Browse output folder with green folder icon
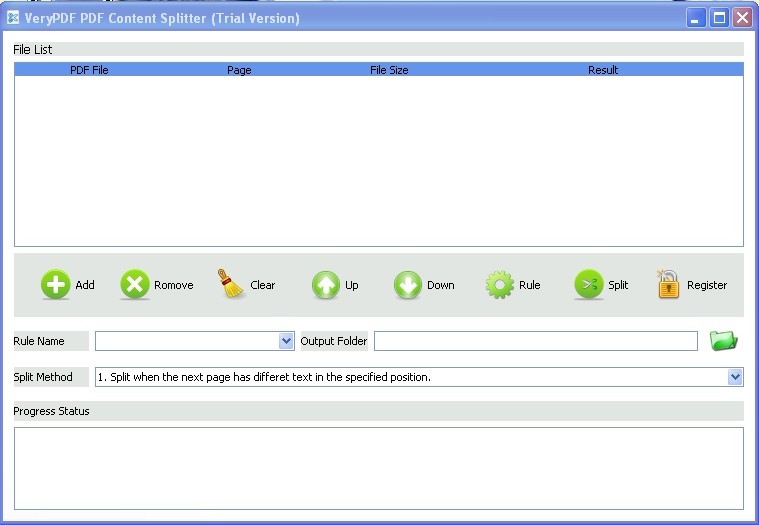 (x=724, y=340)
